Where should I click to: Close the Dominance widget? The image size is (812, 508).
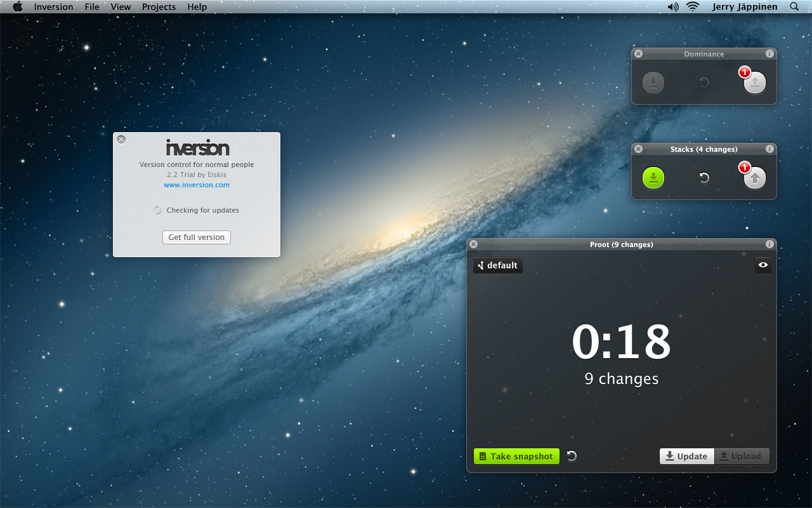[639, 54]
